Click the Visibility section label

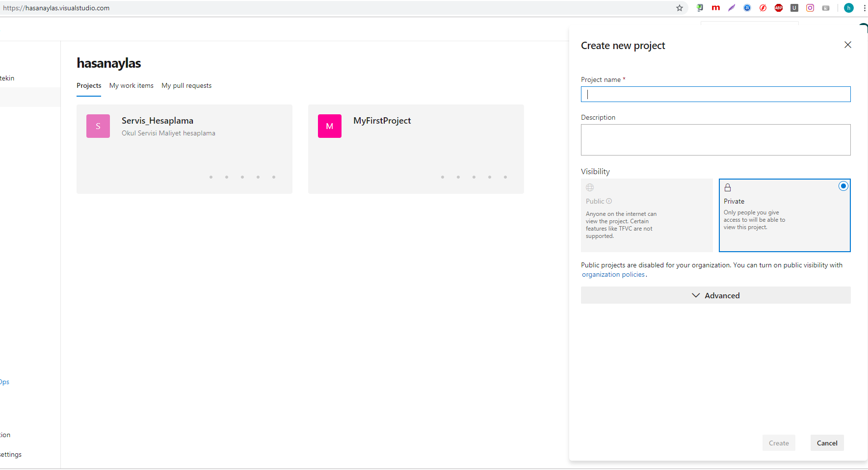click(595, 172)
